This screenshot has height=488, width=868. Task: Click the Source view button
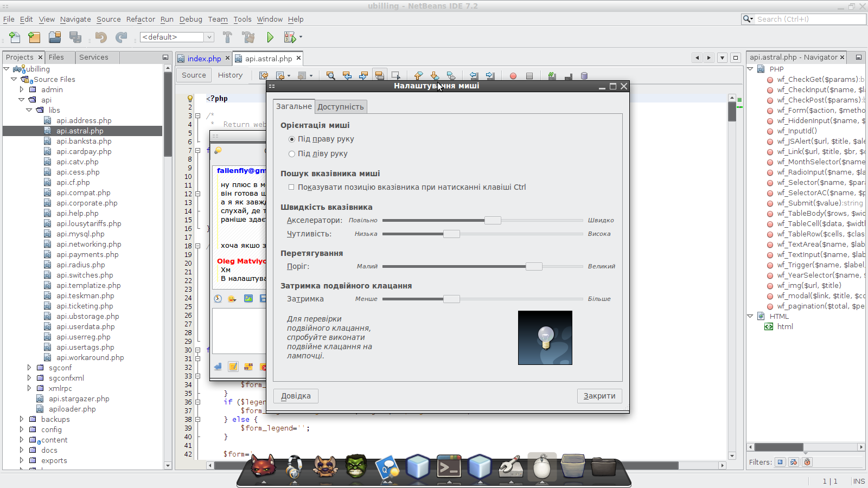(194, 75)
